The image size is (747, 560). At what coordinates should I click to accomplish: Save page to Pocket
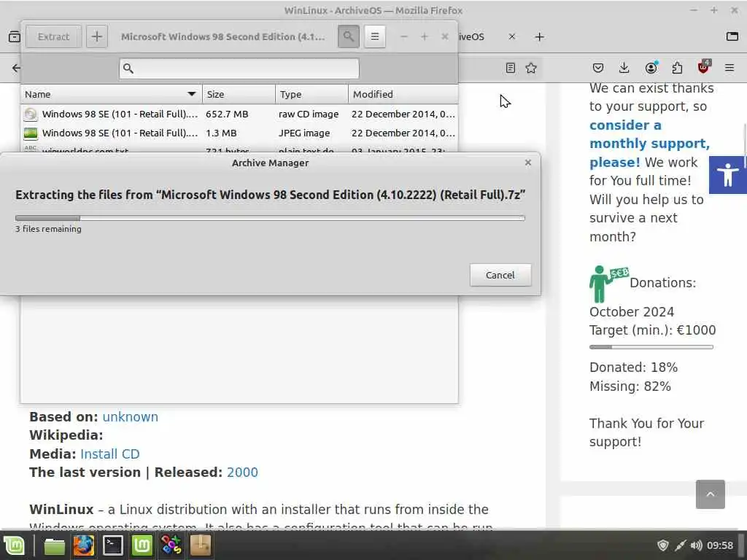(x=598, y=68)
